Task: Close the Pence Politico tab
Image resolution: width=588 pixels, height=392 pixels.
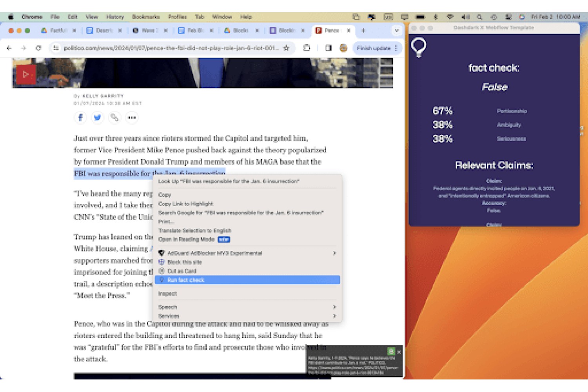Action: point(348,30)
